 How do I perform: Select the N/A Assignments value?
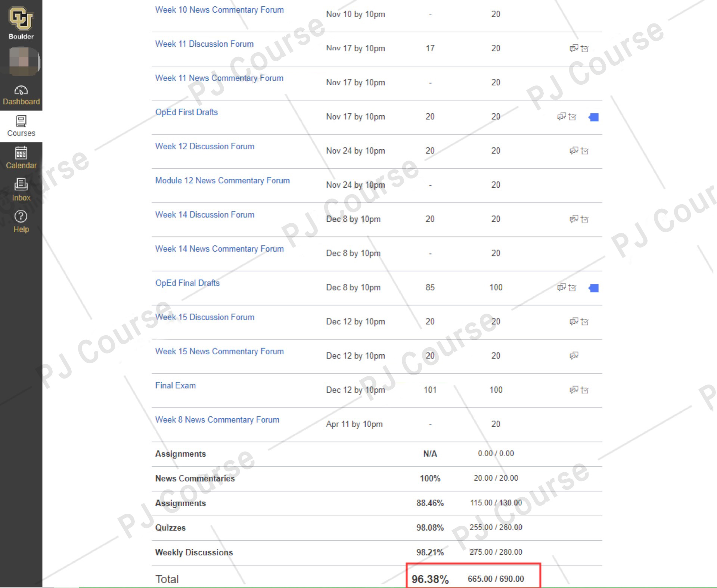(430, 454)
